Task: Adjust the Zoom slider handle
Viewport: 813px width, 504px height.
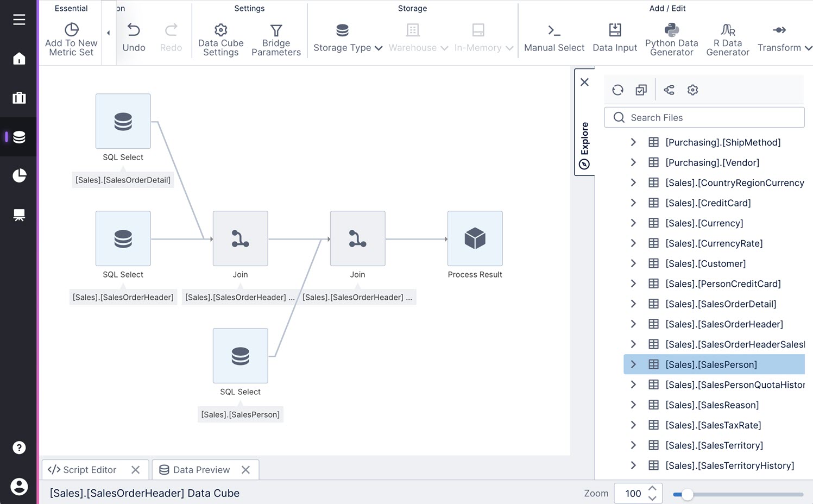Action: click(687, 494)
